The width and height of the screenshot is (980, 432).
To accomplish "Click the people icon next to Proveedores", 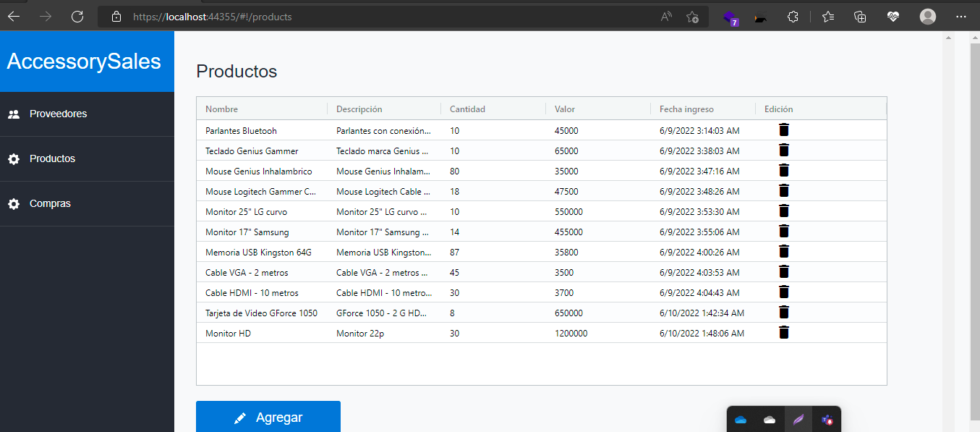I will pos(13,114).
